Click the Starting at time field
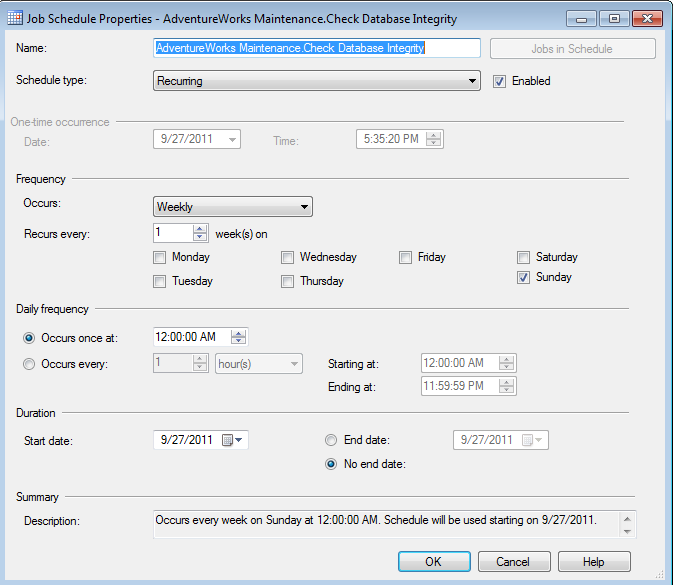 [468, 363]
